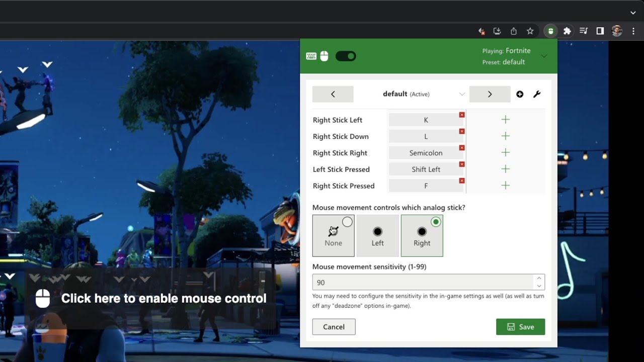The height and width of the screenshot is (362, 644).
Task: Add a binding for Right Stick Right
Action: point(506,152)
